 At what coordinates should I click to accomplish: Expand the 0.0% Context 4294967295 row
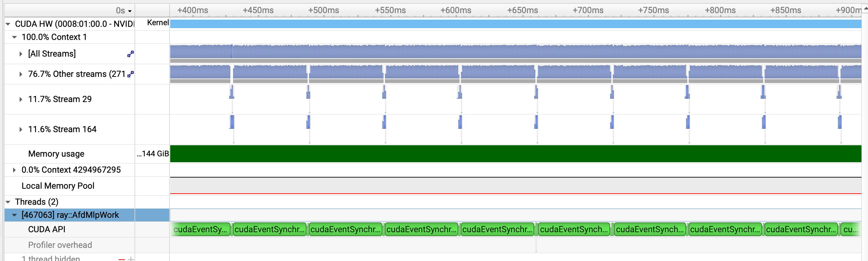(14, 170)
